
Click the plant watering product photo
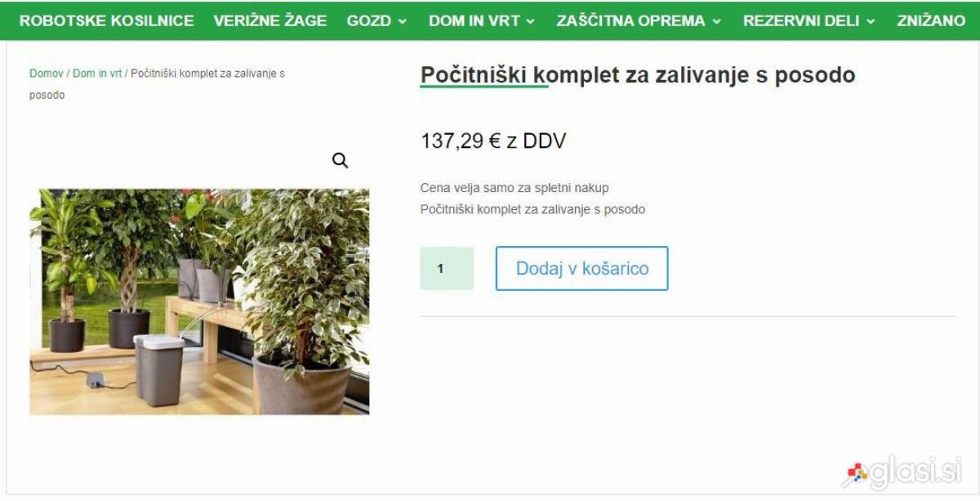(x=199, y=302)
